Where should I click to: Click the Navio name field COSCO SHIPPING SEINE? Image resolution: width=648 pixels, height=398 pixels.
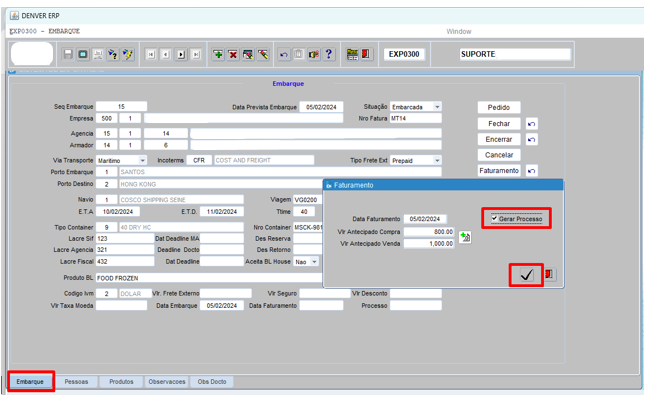click(x=181, y=200)
